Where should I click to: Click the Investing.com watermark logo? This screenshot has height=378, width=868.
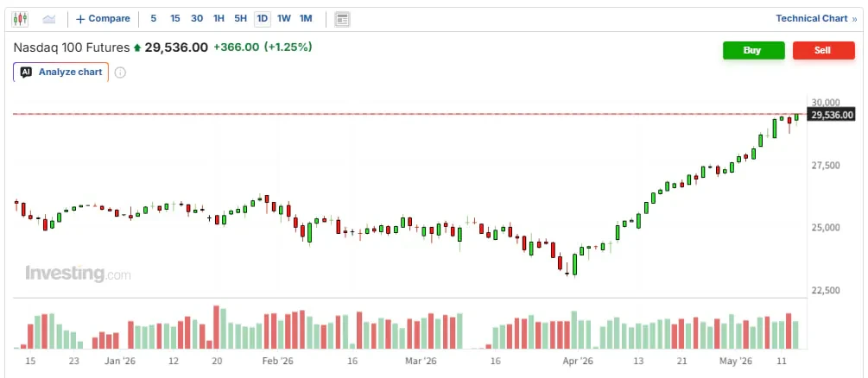click(x=78, y=274)
